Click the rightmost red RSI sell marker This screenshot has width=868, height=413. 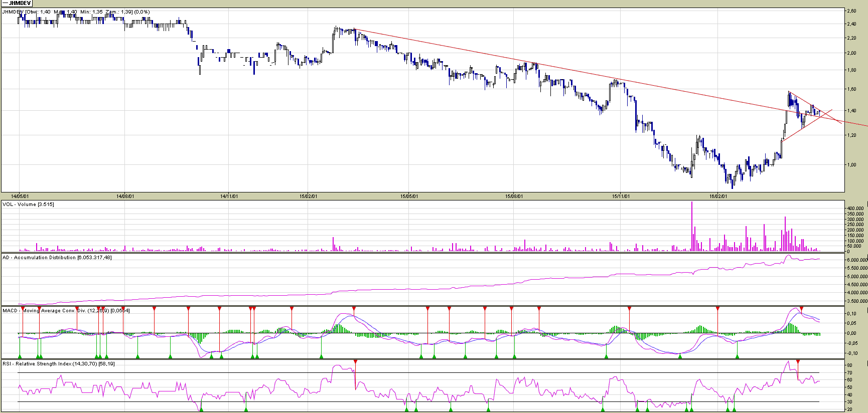tap(798, 361)
